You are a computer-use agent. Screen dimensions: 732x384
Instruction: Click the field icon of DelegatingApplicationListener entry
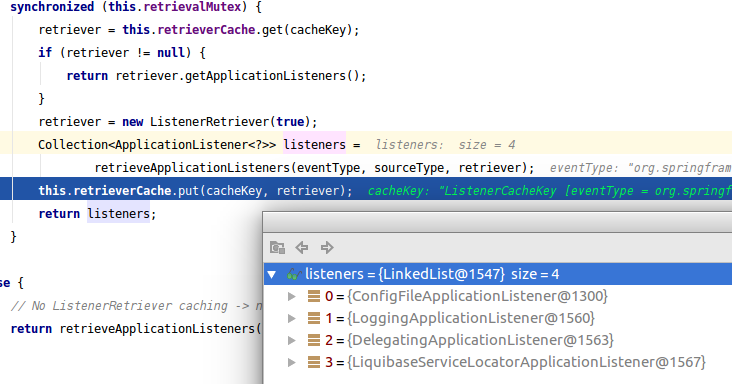pos(314,340)
